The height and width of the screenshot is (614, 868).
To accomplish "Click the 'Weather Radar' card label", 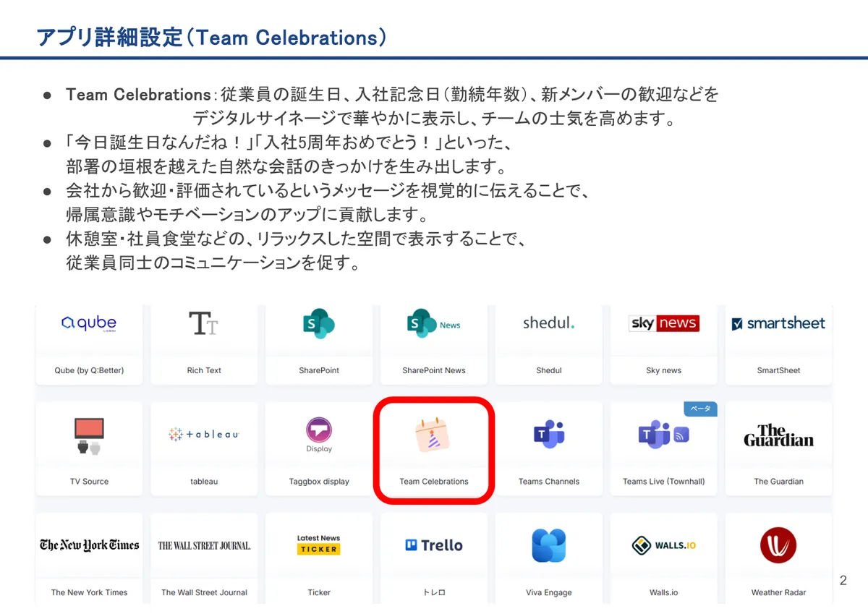I will 778,592.
